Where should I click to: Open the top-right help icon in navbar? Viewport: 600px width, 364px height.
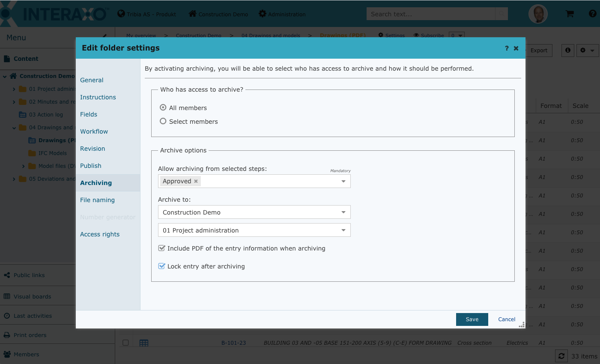[x=592, y=14]
